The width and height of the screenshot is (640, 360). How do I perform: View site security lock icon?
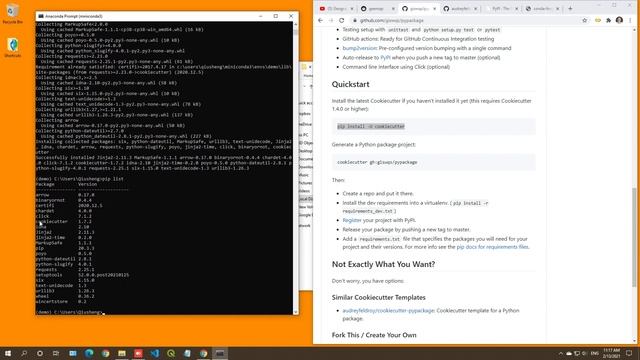click(x=355, y=20)
